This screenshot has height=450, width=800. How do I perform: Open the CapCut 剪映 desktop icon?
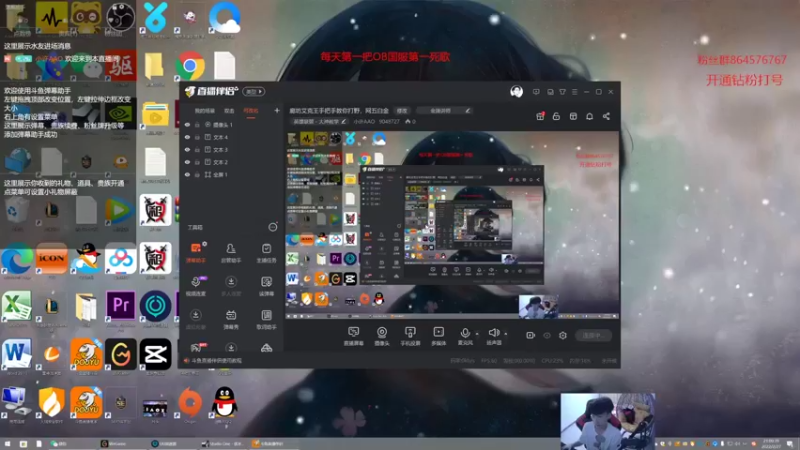155,354
